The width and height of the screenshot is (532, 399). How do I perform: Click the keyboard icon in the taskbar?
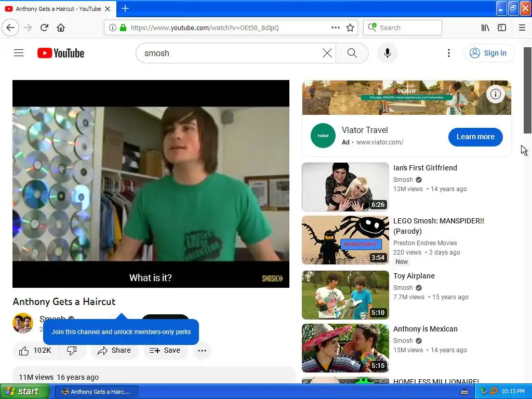click(x=464, y=392)
